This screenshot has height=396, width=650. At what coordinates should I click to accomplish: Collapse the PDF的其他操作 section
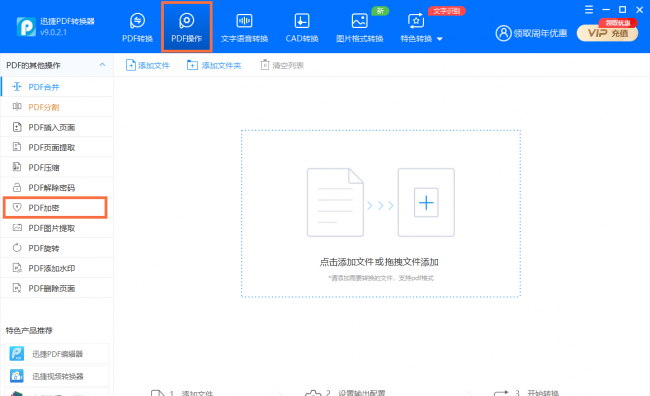coord(102,65)
